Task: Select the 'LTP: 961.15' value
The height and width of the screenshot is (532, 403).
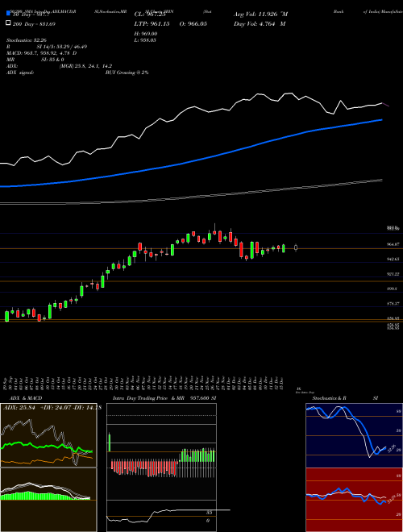Action: [152, 24]
